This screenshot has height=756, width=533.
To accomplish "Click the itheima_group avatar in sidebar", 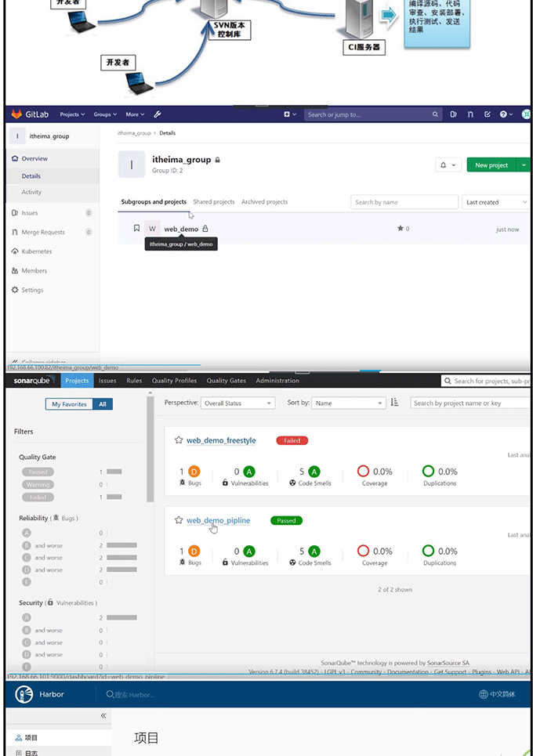I will (17, 136).
